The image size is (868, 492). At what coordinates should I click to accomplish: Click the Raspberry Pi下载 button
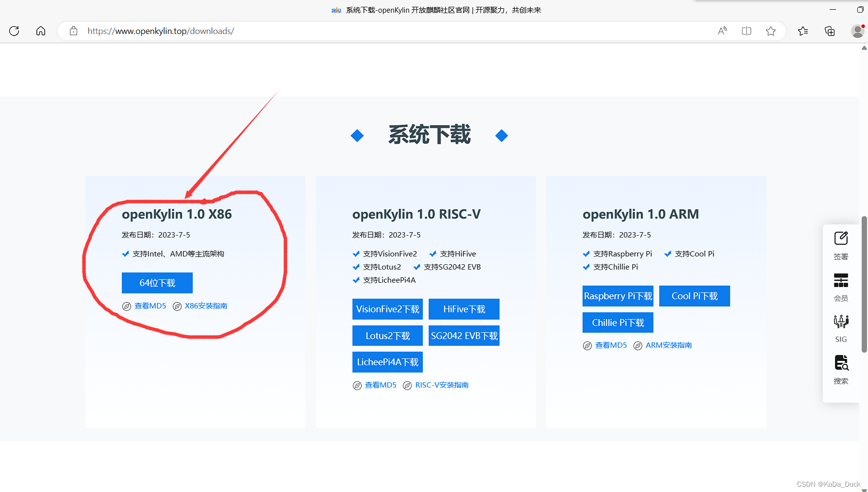coord(618,296)
